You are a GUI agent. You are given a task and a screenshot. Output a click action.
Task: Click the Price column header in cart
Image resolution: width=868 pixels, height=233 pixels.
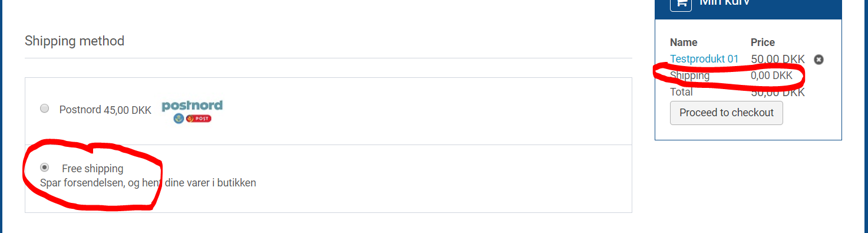[763, 42]
